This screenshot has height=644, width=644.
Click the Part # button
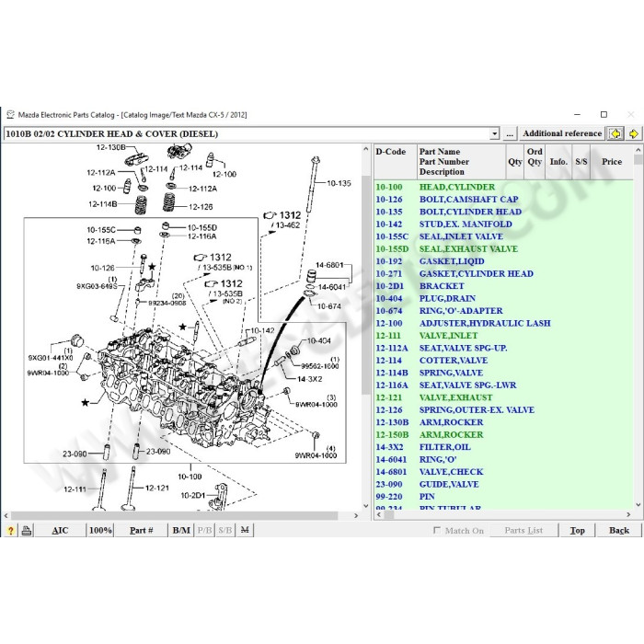142,530
